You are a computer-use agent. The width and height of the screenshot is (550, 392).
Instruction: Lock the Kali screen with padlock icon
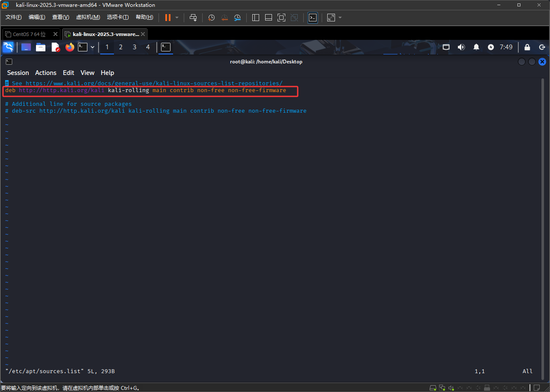527,47
